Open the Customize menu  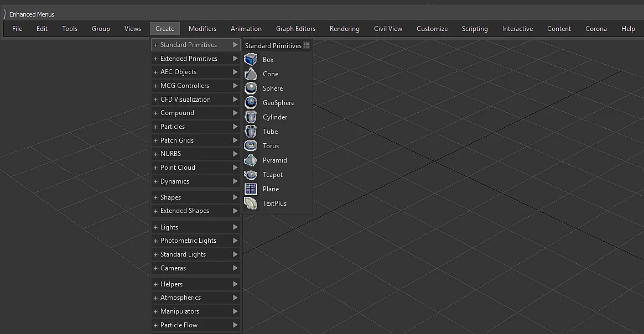coord(432,29)
